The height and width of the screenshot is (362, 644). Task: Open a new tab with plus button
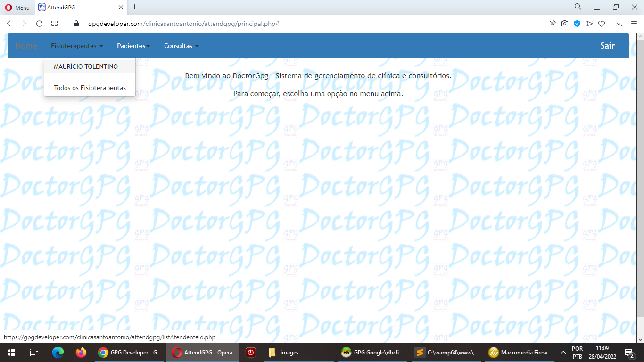point(135,7)
